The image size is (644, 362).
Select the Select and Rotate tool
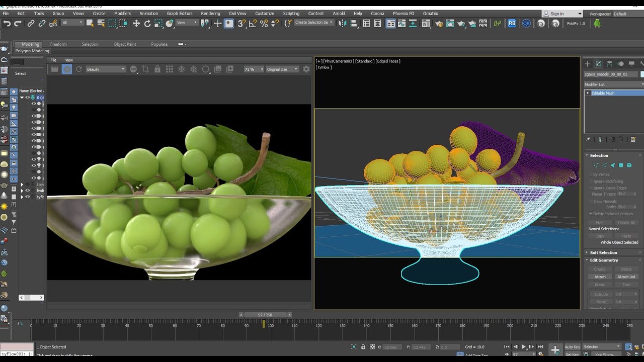pyautogui.click(x=147, y=23)
